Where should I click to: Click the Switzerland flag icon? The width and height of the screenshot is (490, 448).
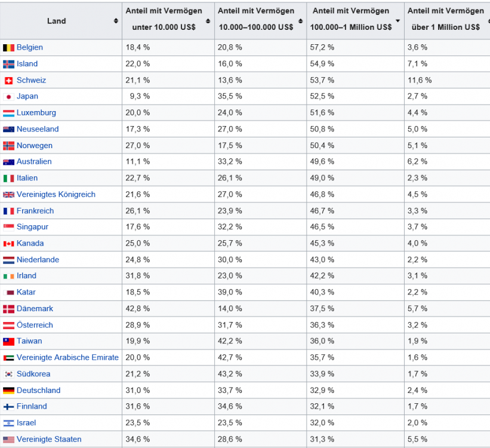[8, 81]
